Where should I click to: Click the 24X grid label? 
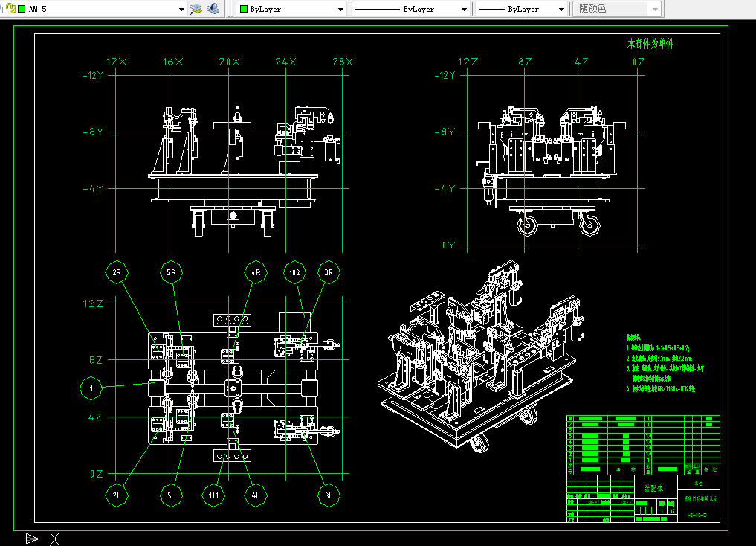pyautogui.click(x=286, y=62)
